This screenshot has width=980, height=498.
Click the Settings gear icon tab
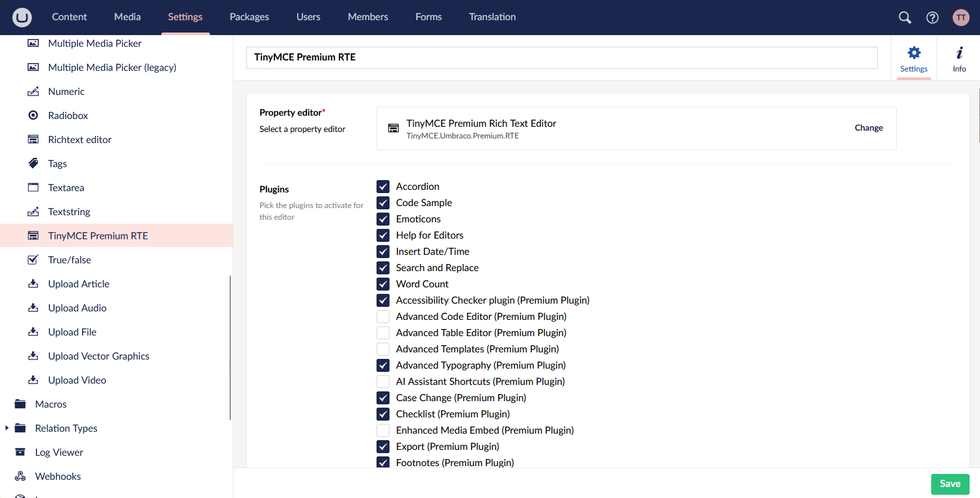[914, 58]
